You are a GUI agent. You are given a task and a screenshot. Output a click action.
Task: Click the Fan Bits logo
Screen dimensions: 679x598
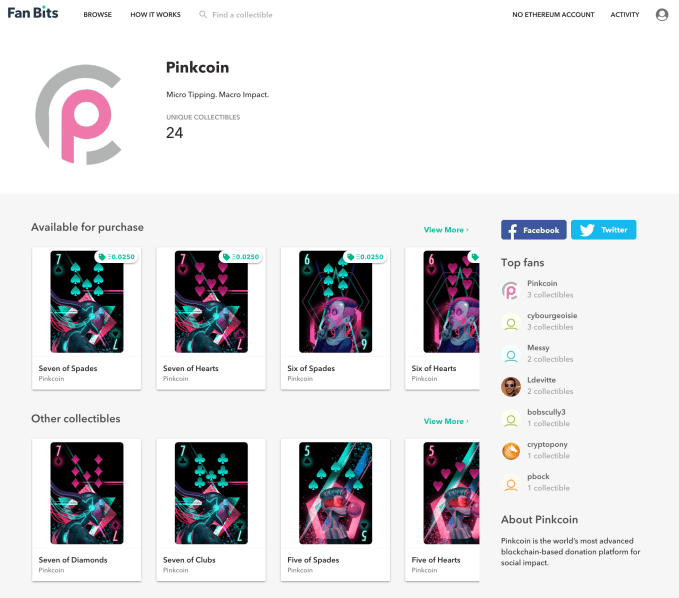(x=35, y=15)
